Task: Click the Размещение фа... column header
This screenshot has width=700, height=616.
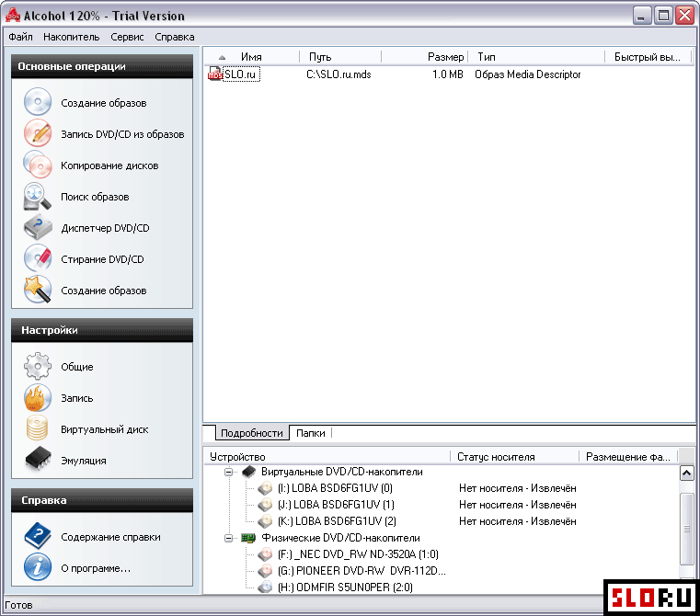Action: [x=628, y=457]
